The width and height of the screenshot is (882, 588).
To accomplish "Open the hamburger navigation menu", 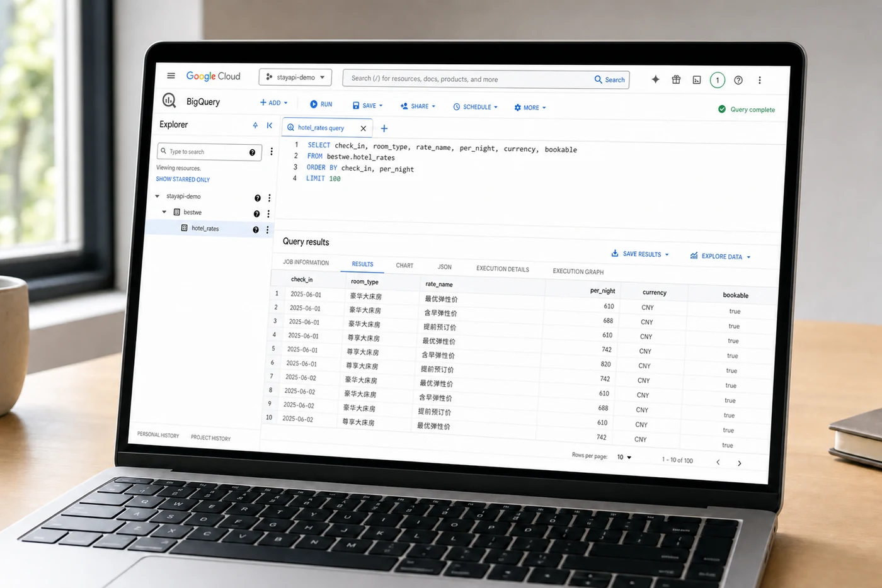I will tap(171, 76).
